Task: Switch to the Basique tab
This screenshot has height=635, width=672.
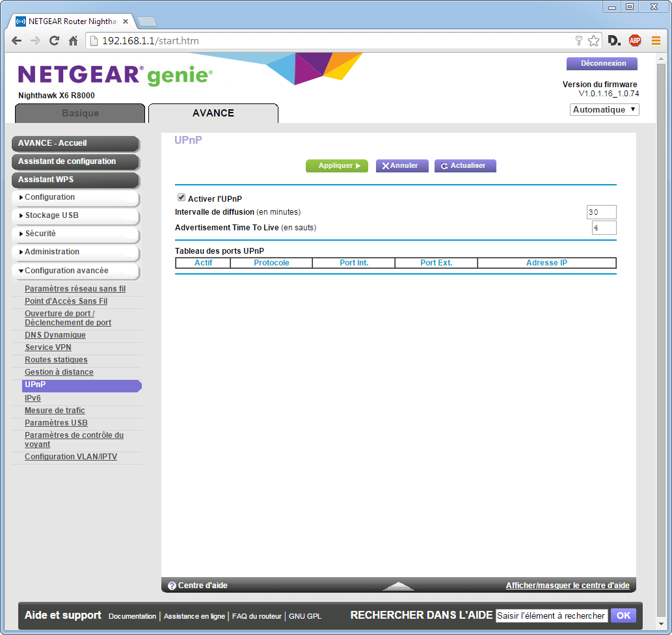Action: click(x=80, y=113)
